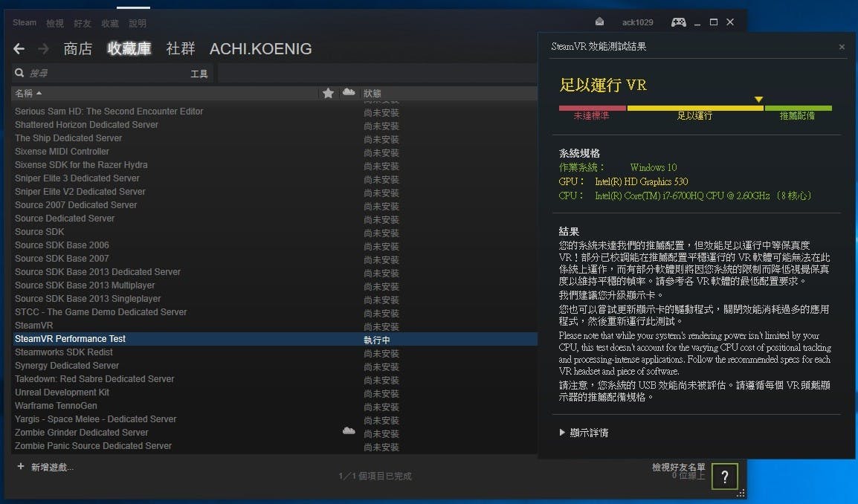Viewport: 858px width, 504px height.
Task: Sort list by 名稱 column header
Action: [x=28, y=93]
